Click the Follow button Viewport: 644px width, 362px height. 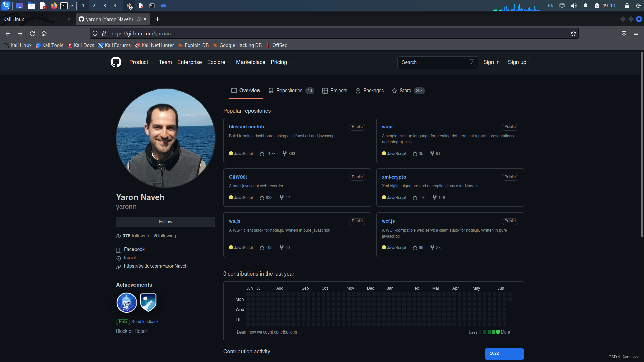[166, 222]
